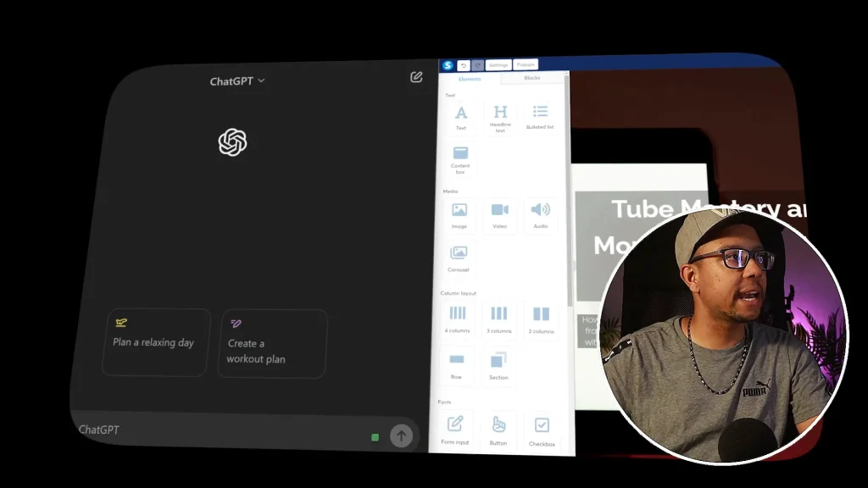Open the Settings button in editor toolbar
The width and height of the screenshot is (868, 488).
498,64
